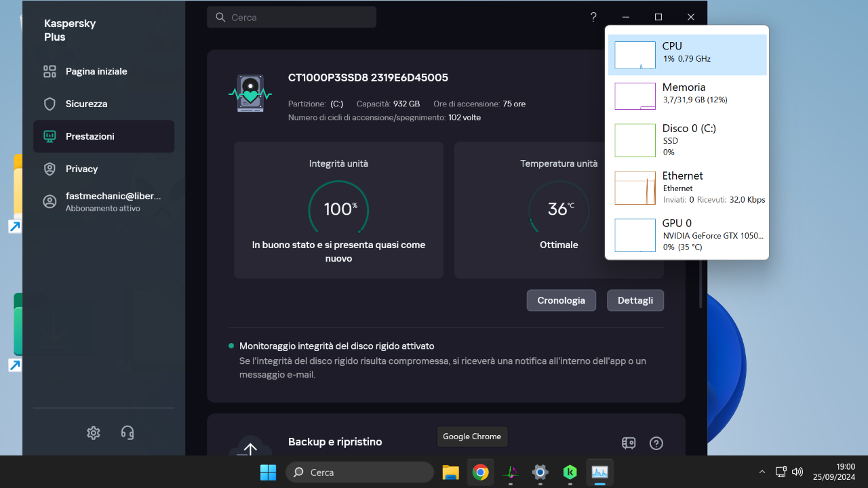Click the settings gear icon in sidebar

click(94, 432)
